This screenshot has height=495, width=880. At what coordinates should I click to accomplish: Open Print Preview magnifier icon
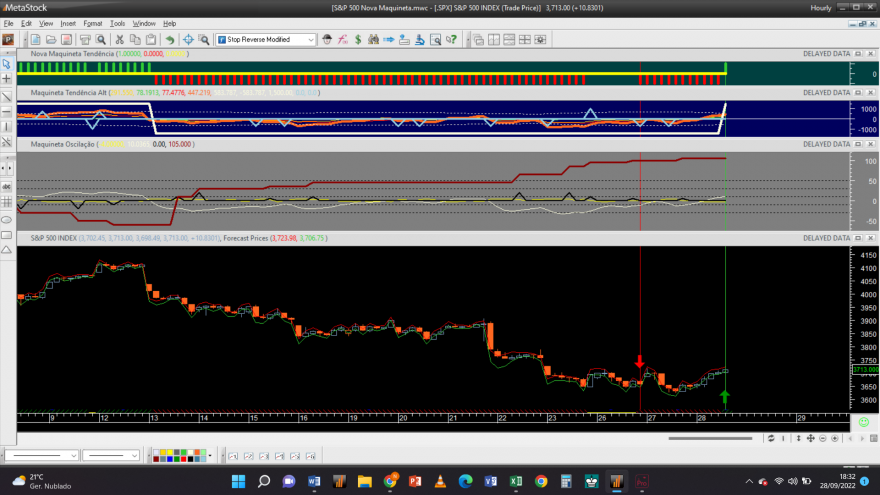coord(100,39)
